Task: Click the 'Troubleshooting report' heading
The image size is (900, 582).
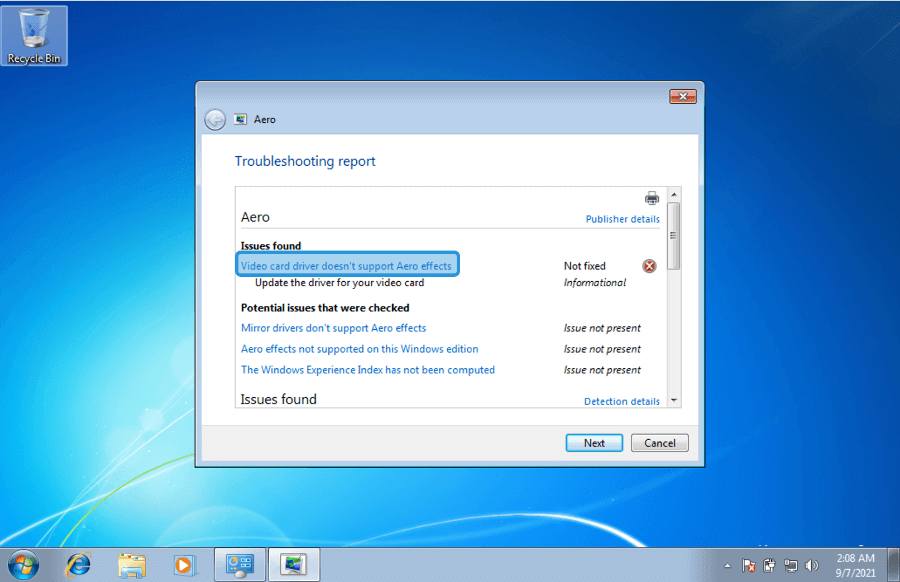Action: (x=305, y=161)
